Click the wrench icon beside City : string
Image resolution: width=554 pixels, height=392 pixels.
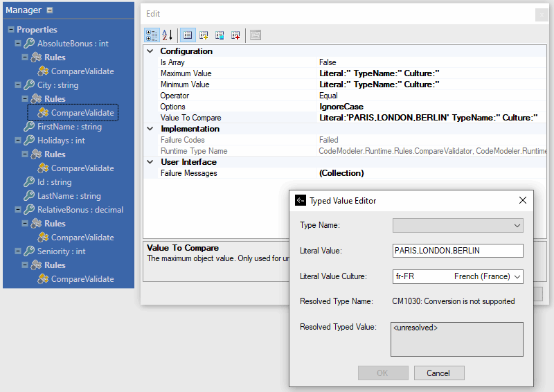29,85
